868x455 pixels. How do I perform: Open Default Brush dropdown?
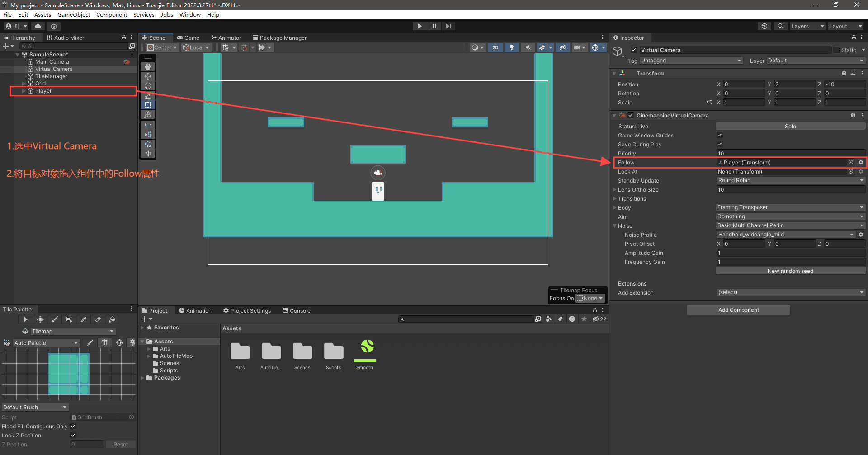[35, 407]
